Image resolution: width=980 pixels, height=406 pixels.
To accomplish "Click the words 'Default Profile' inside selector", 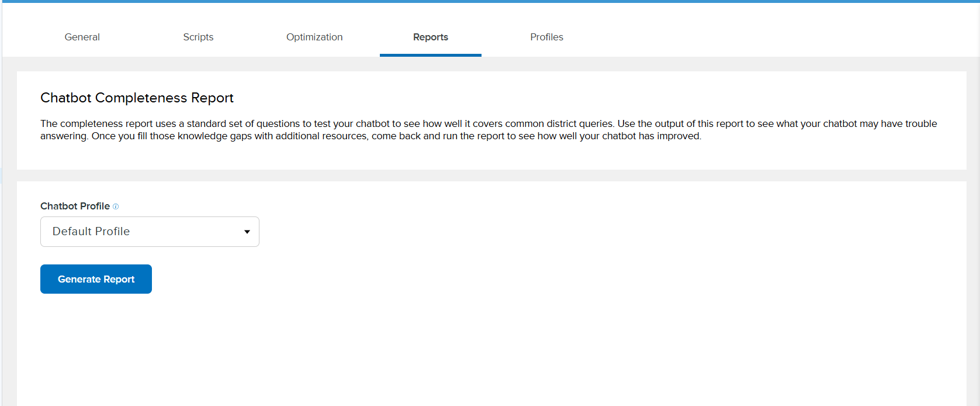I will pos(91,232).
